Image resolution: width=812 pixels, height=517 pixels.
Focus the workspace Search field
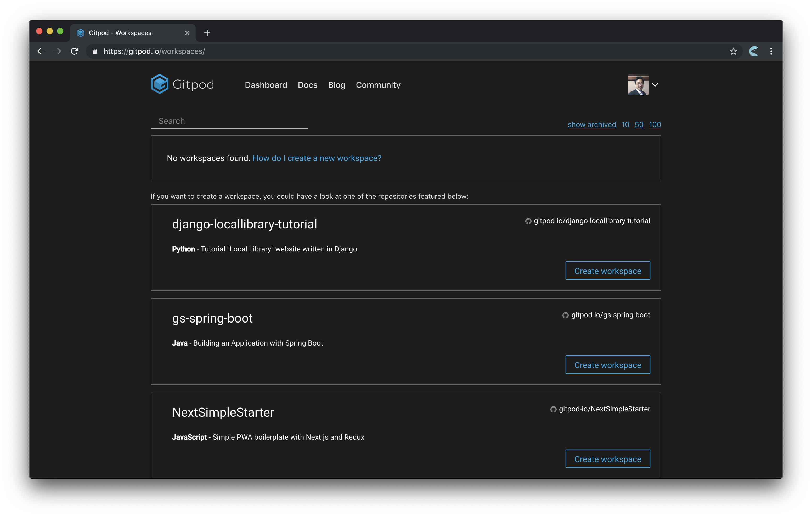[x=229, y=121]
